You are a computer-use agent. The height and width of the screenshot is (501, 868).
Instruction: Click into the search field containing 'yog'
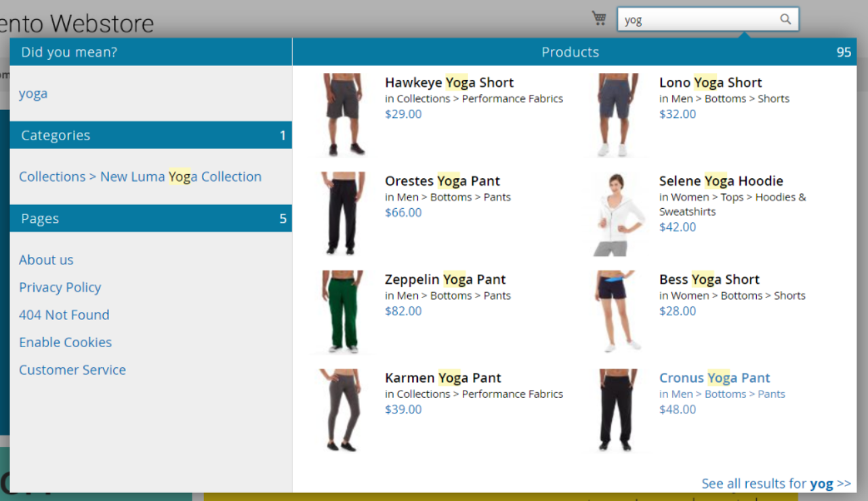click(698, 20)
